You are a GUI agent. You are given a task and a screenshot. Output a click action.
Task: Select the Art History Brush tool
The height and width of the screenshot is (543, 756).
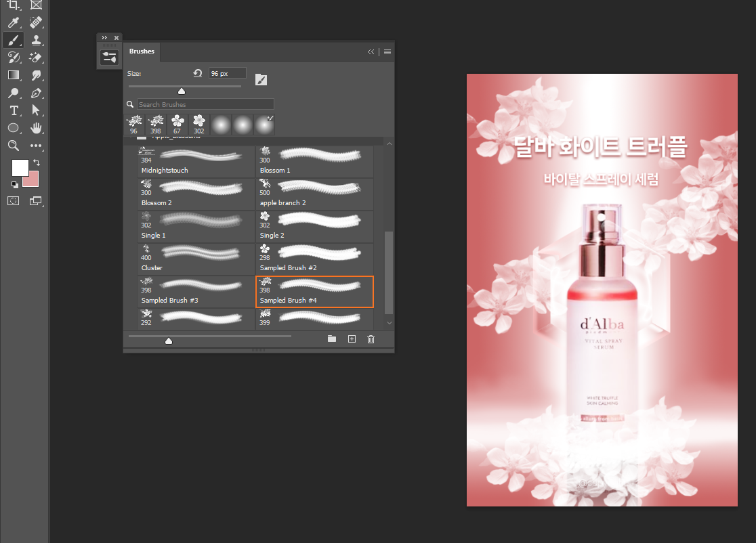(14, 58)
